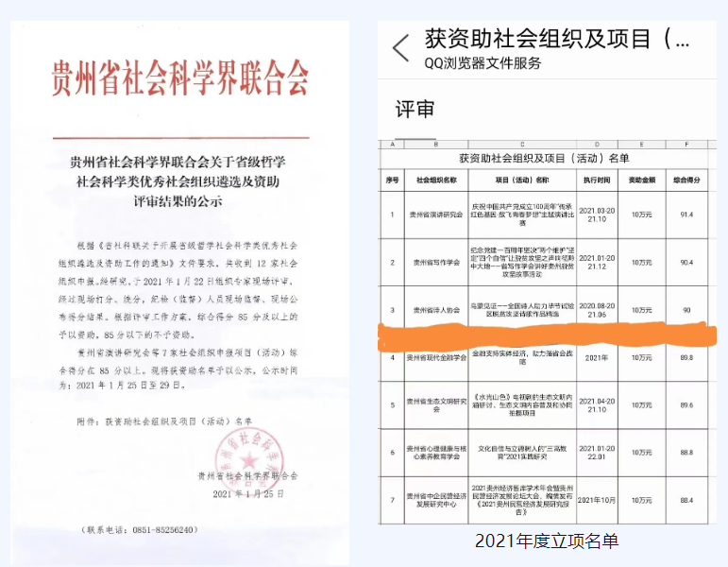Click the 资助金额 header cell
The width and height of the screenshot is (728, 567).
[641, 179]
